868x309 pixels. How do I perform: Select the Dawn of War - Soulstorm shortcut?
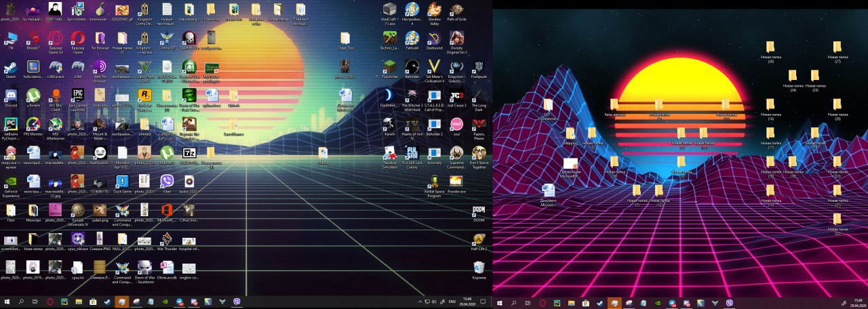(144, 271)
